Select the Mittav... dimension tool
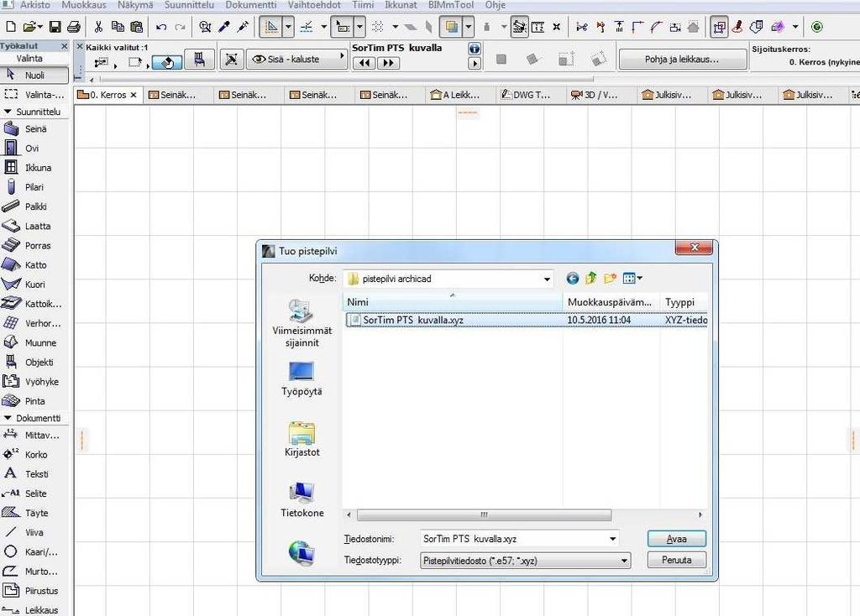This screenshot has width=860, height=616. (x=34, y=436)
